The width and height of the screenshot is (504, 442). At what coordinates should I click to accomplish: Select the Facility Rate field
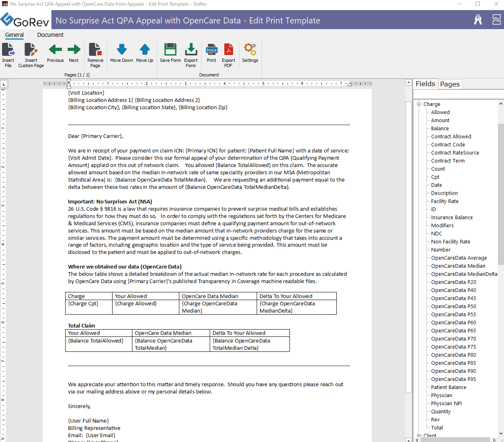pyautogui.click(x=445, y=201)
